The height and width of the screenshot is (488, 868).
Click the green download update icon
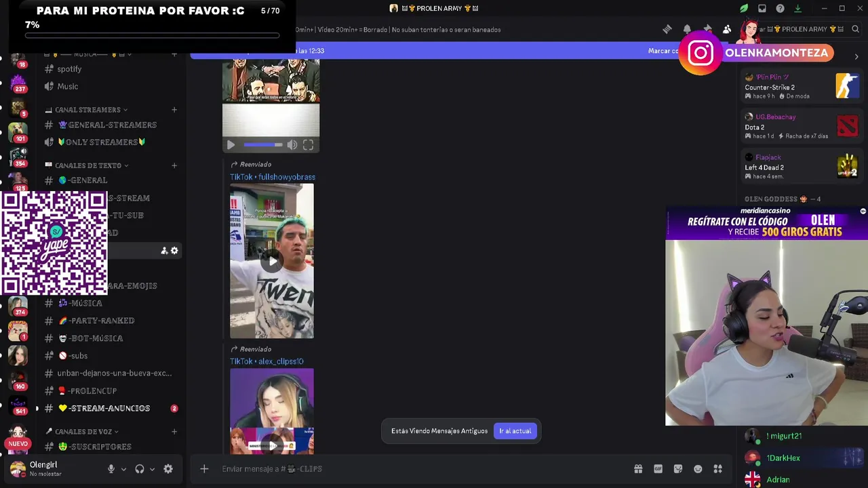pyautogui.click(x=797, y=8)
